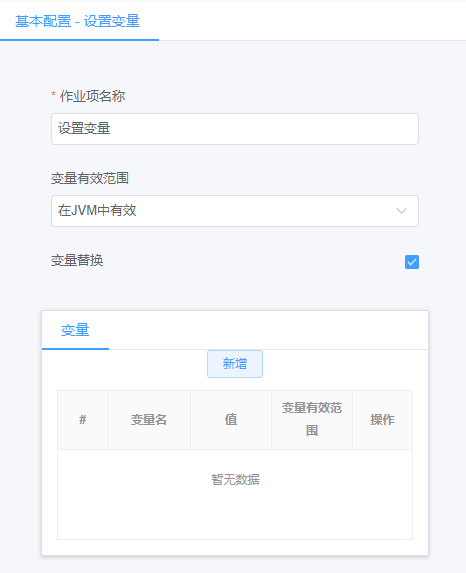466x573 pixels.
Task: Click the # column header
Action: (x=83, y=420)
